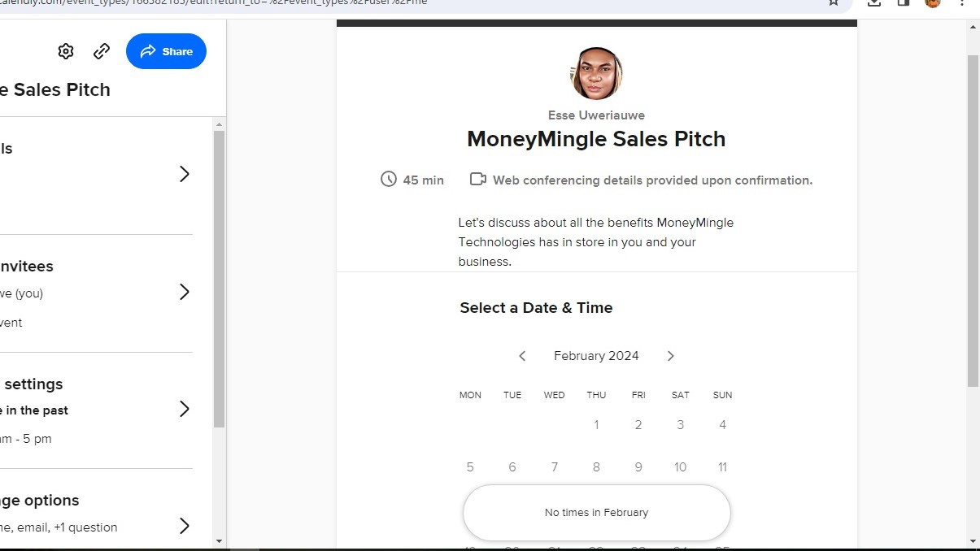
Task: Expand the event details section chevron
Action: [185, 174]
